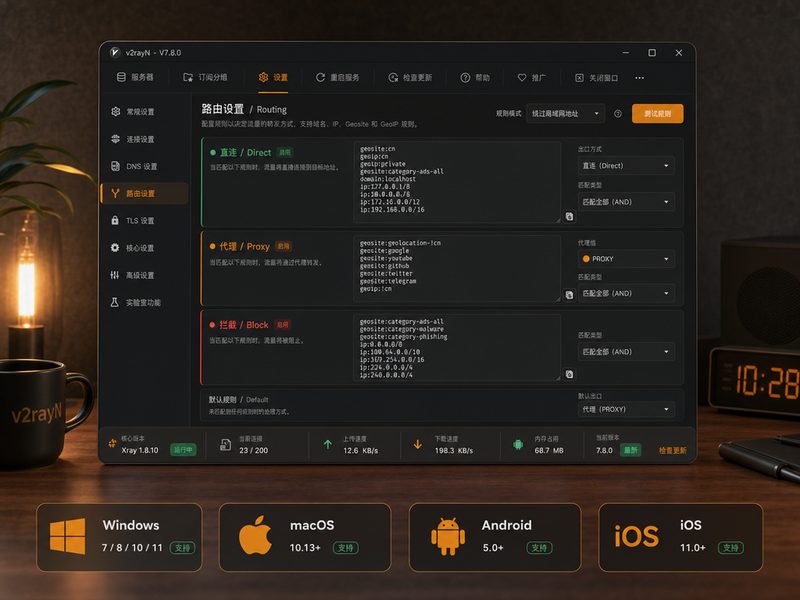Click the green upload arrow icon
The image size is (800, 600).
(x=328, y=444)
